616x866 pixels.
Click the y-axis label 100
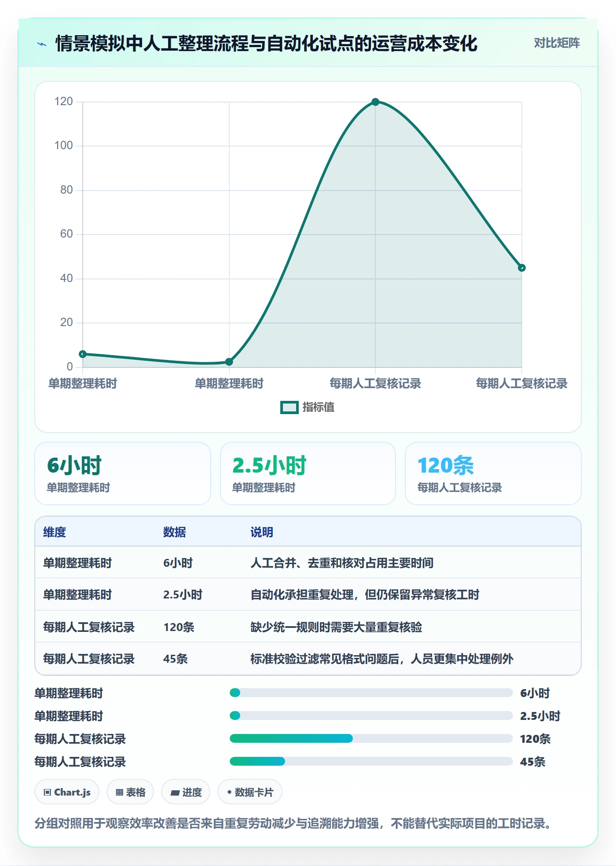(63, 145)
